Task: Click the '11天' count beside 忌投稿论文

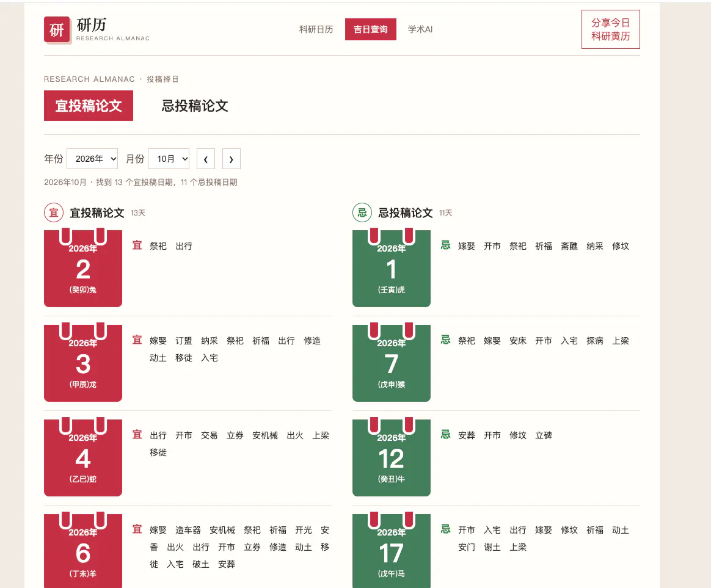Action: pyautogui.click(x=446, y=213)
